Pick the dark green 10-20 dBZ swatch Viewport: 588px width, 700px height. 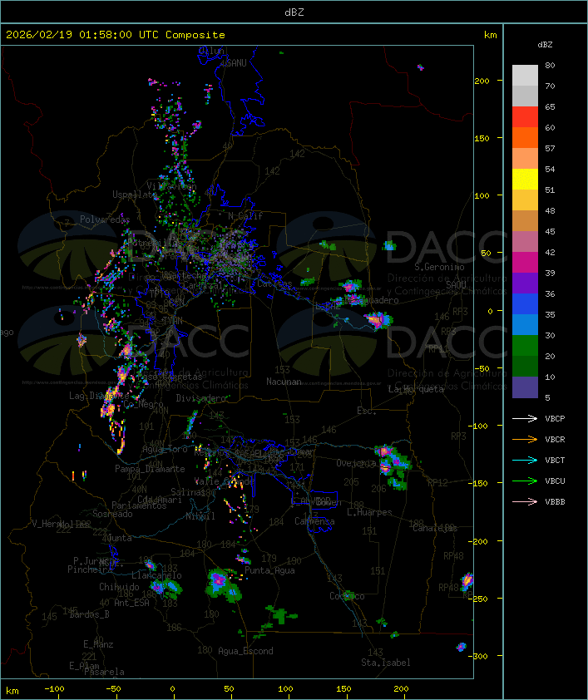click(525, 366)
